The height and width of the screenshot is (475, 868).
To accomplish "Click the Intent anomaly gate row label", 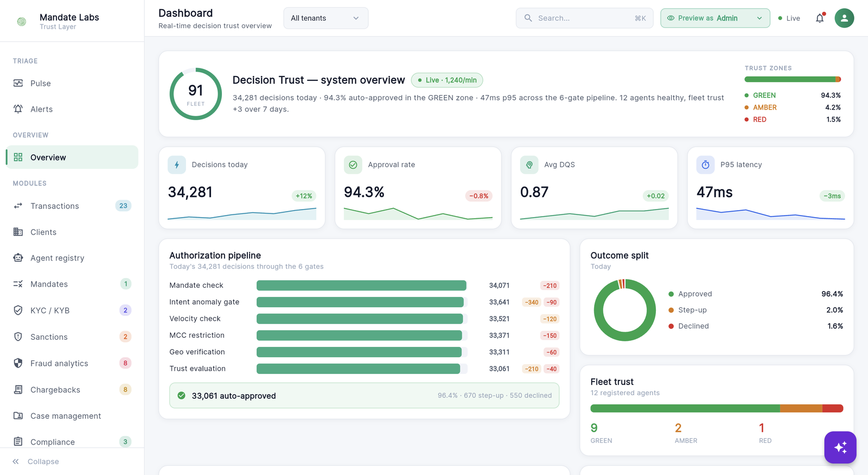I will point(204,302).
